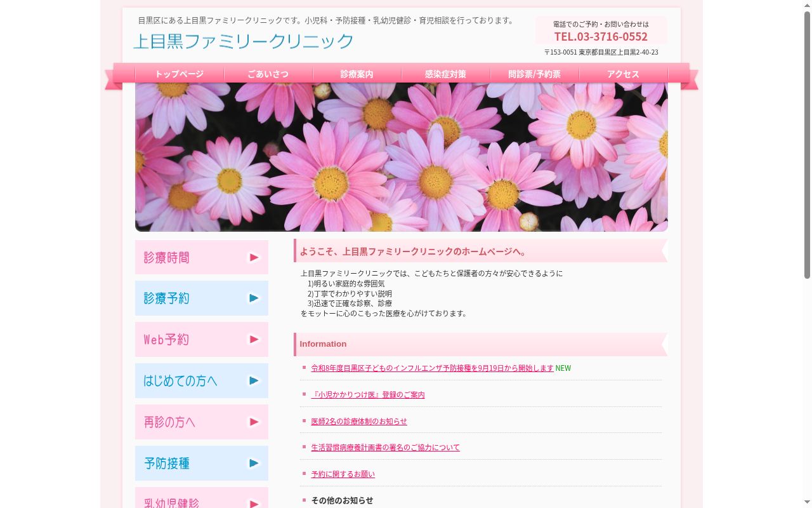Open the 生活習慣病療養計画書 signature cooperation link

tap(385, 448)
